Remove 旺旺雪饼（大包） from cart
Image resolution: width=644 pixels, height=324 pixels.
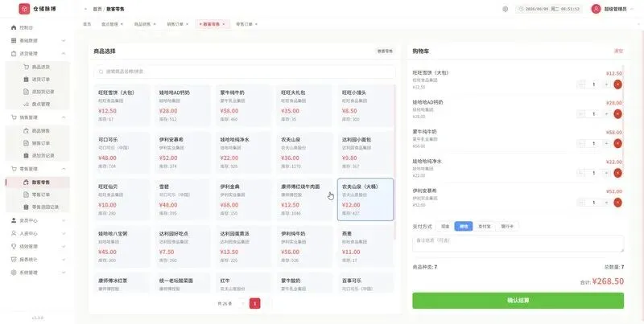[x=617, y=84]
